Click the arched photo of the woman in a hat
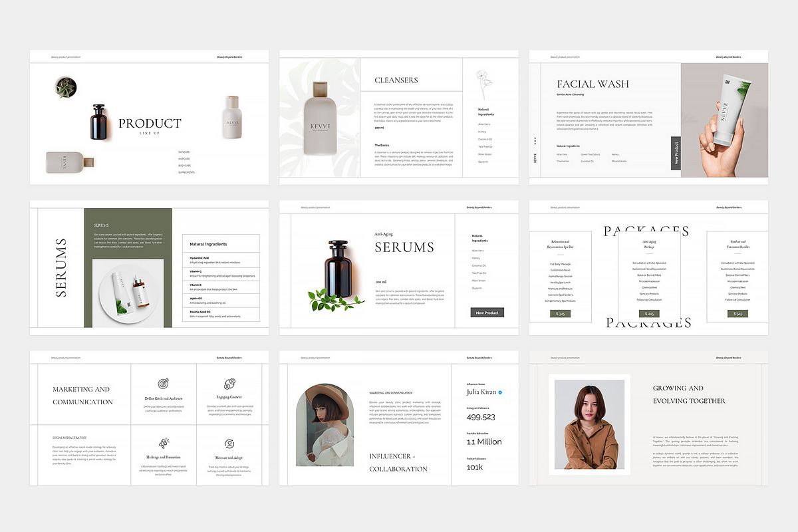 point(325,424)
